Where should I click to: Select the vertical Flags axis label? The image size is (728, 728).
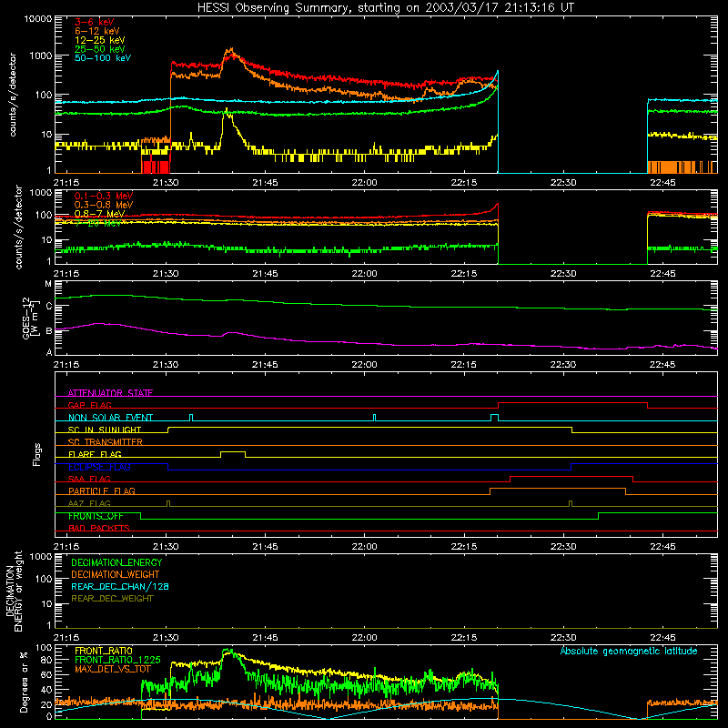(x=37, y=454)
